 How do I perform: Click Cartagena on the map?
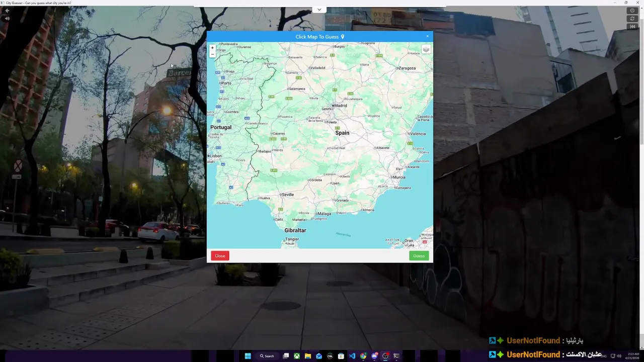[403, 188]
